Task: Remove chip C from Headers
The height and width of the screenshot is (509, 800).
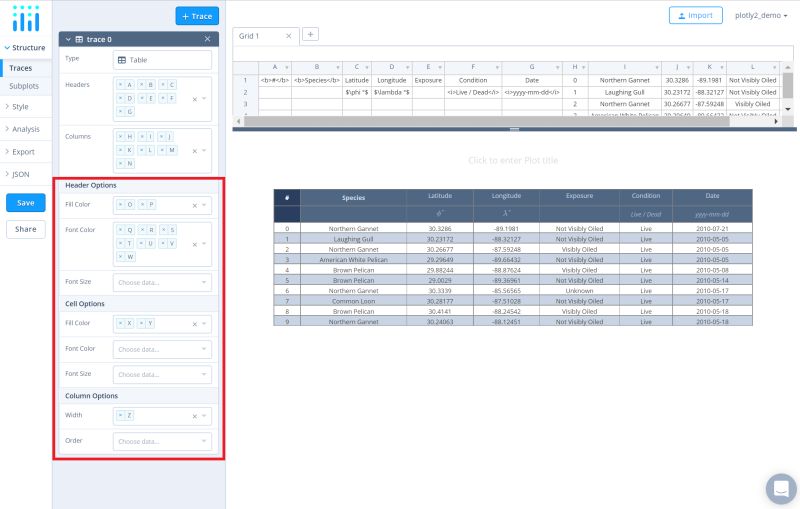Action: click(x=163, y=85)
